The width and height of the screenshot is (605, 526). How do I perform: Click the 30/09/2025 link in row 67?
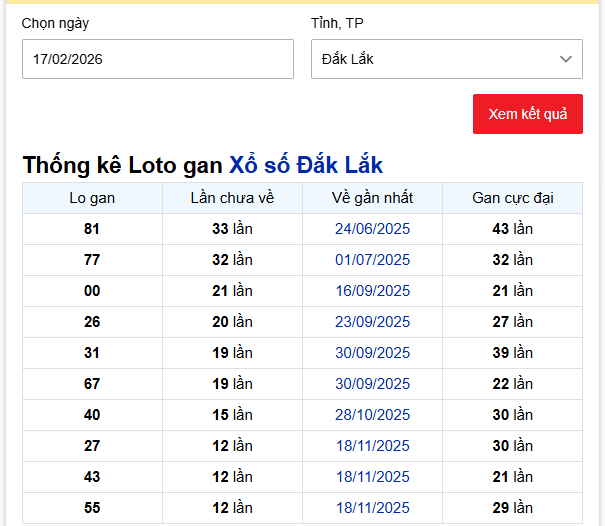click(x=372, y=384)
